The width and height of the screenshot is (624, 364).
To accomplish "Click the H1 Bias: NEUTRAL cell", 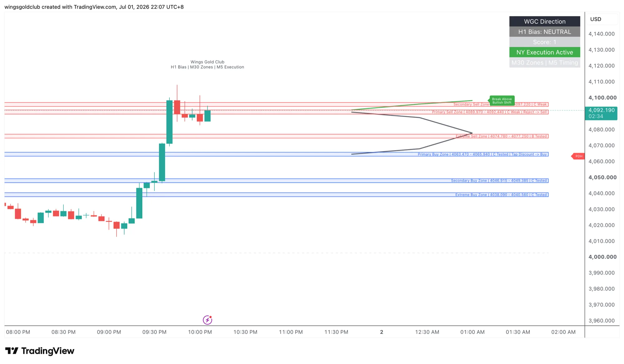I will pyautogui.click(x=545, y=32).
